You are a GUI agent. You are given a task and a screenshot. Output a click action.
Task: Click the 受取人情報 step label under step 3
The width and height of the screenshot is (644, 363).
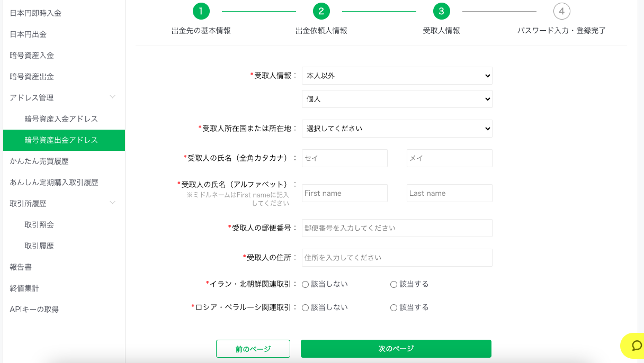click(x=442, y=31)
